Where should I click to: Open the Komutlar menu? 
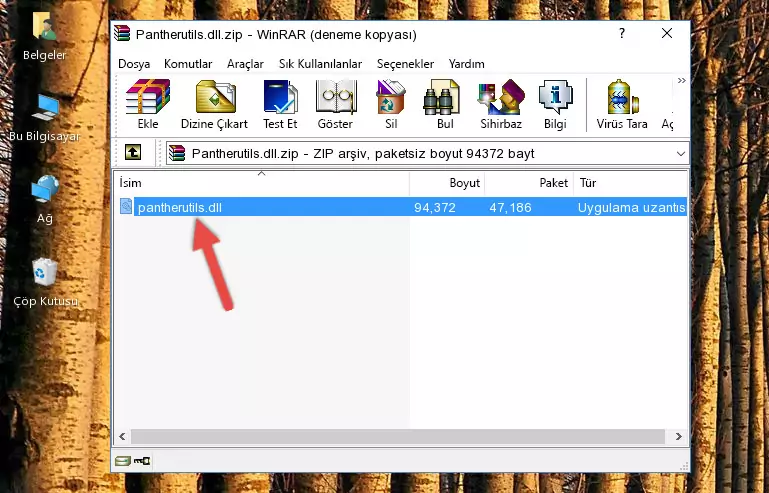pyautogui.click(x=188, y=64)
